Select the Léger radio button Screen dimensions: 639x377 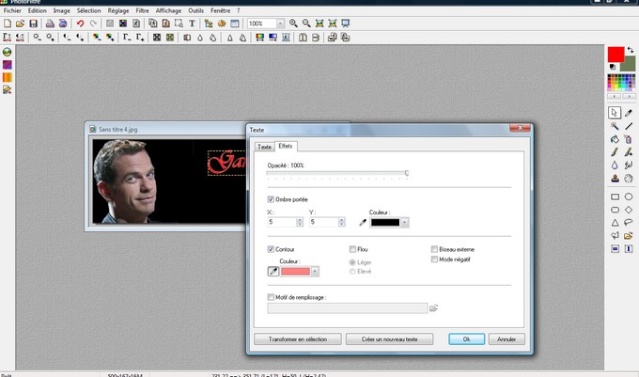353,262
